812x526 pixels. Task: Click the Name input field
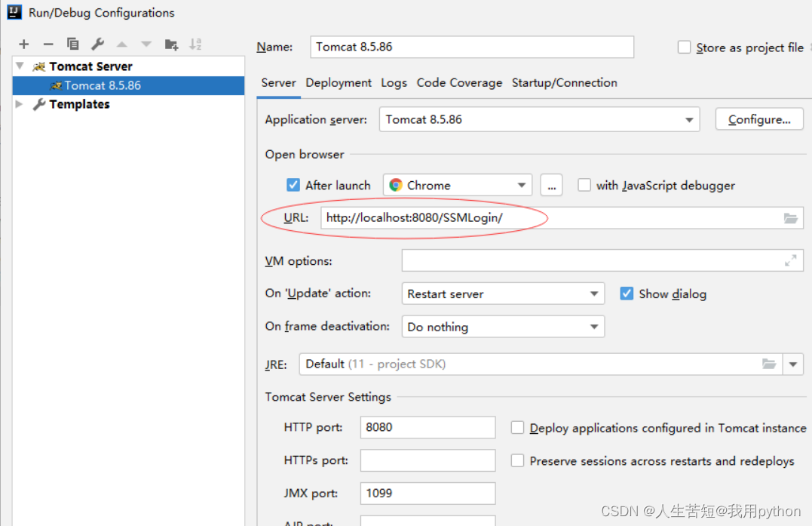pyautogui.click(x=472, y=47)
